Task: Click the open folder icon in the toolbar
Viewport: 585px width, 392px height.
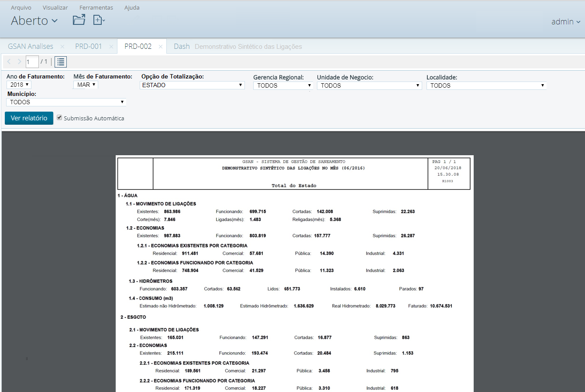Action: point(79,20)
